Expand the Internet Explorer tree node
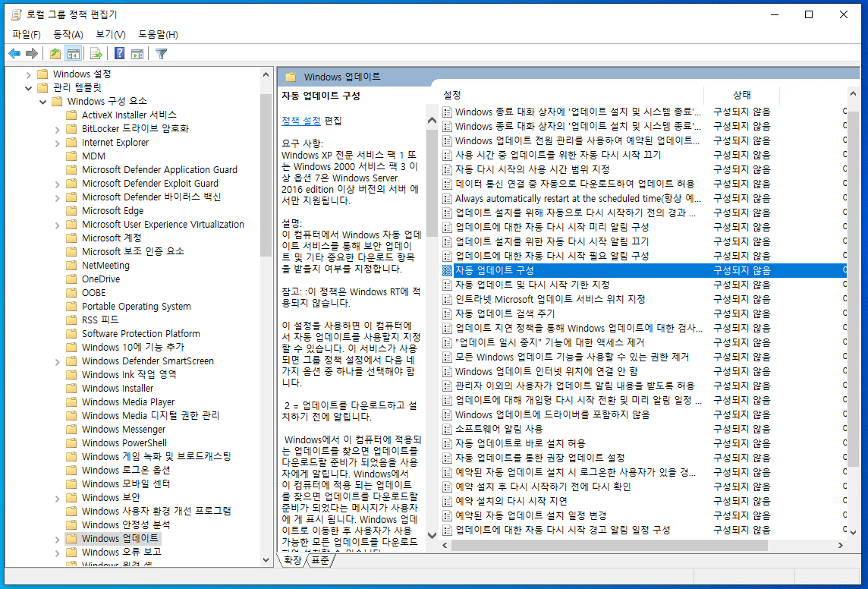The image size is (868, 589). click(57, 143)
